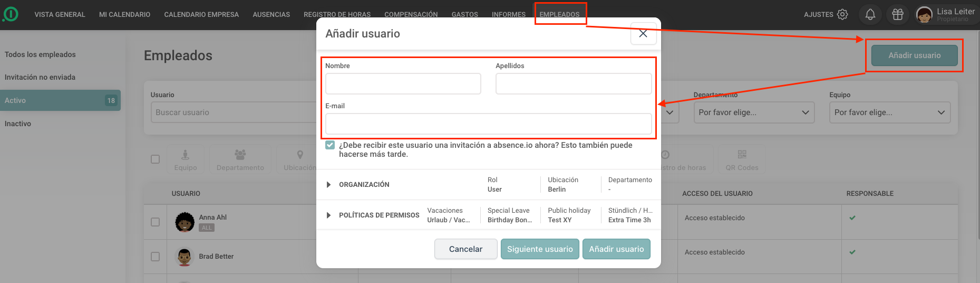
Task: Click the RESPONSABLE column header
Action: click(870, 194)
